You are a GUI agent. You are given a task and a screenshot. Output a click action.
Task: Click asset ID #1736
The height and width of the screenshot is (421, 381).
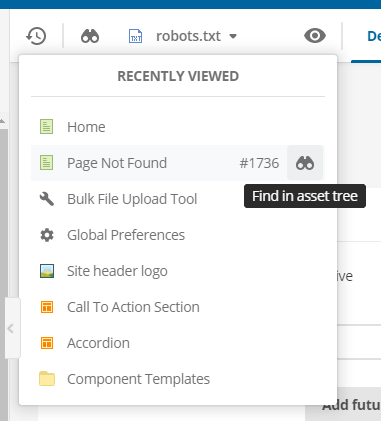[259, 163]
